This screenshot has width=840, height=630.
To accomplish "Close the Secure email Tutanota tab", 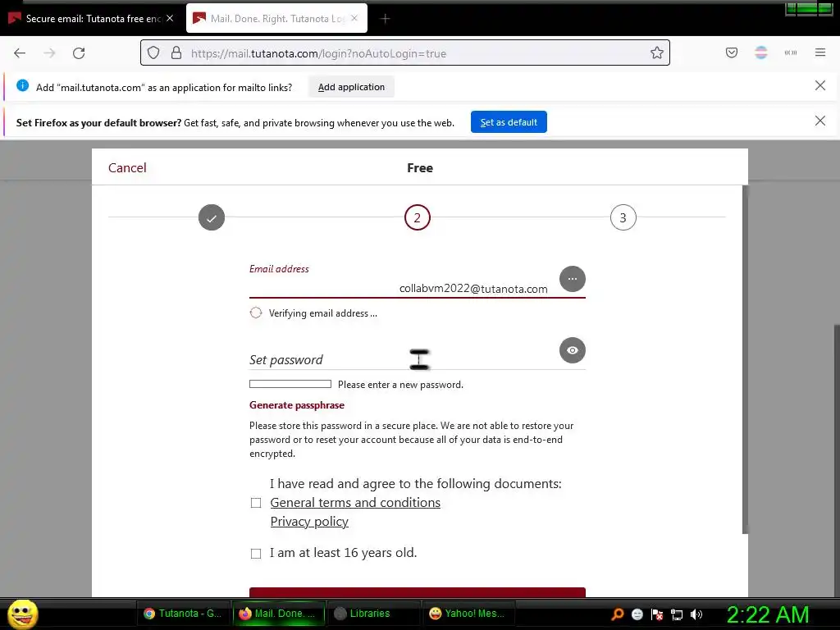I will (170, 18).
